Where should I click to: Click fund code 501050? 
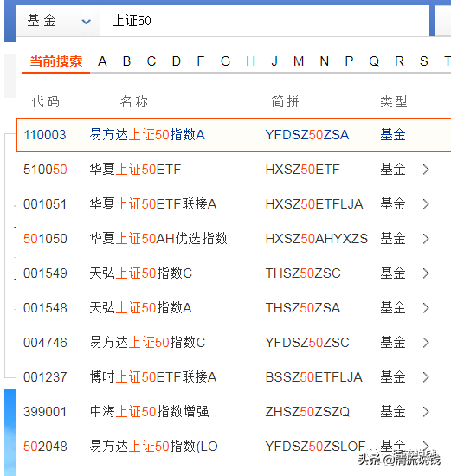point(45,239)
